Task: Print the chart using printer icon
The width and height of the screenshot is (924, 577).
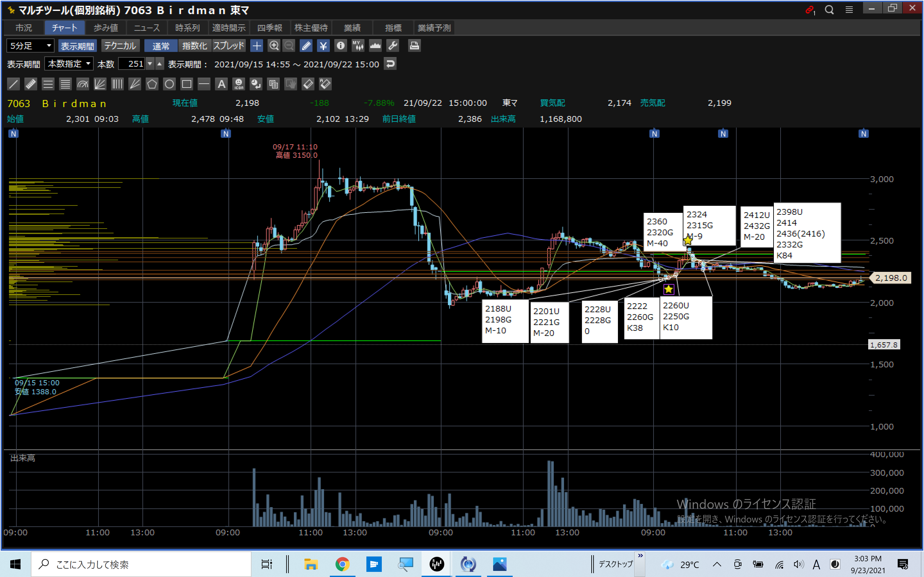Action: (414, 46)
